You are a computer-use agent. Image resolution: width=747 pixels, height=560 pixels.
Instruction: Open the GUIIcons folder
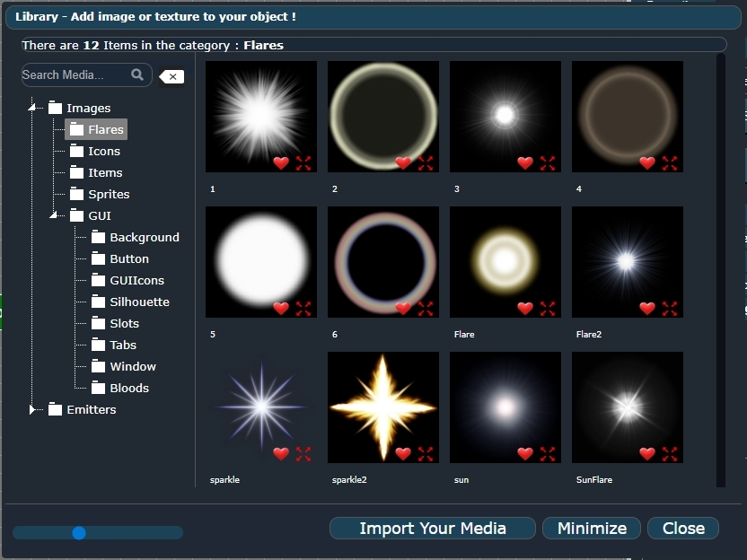click(x=127, y=280)
